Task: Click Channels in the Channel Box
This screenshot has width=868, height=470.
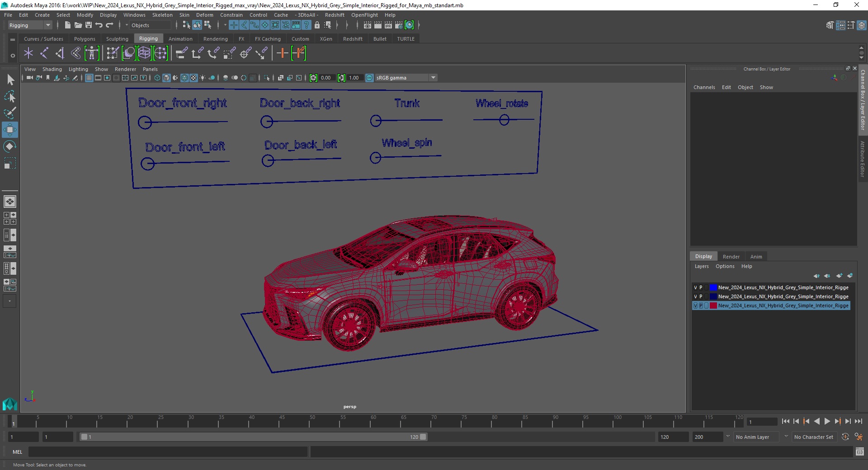Action: [x=704, y=87]
